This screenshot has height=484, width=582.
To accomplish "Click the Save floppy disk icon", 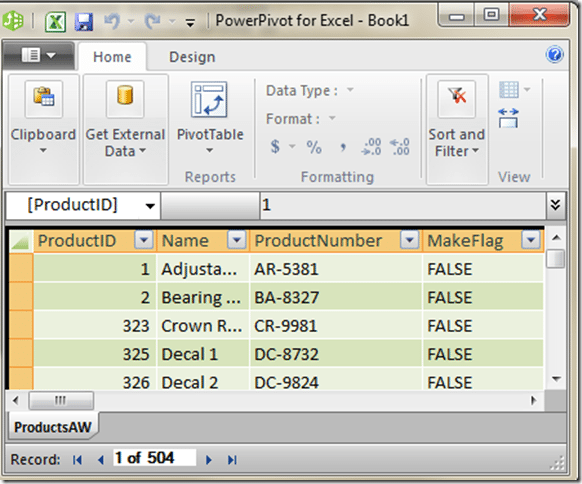I will pyautogui.click(x=84, y=21).
